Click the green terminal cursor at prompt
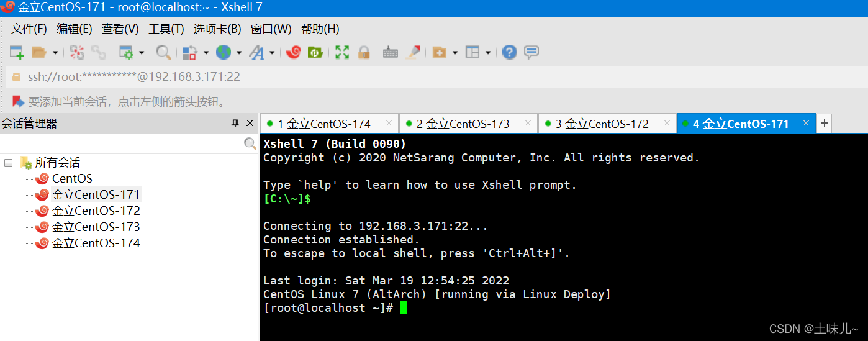This screenshot has height=341, width=868. click(x=403, y=308)
